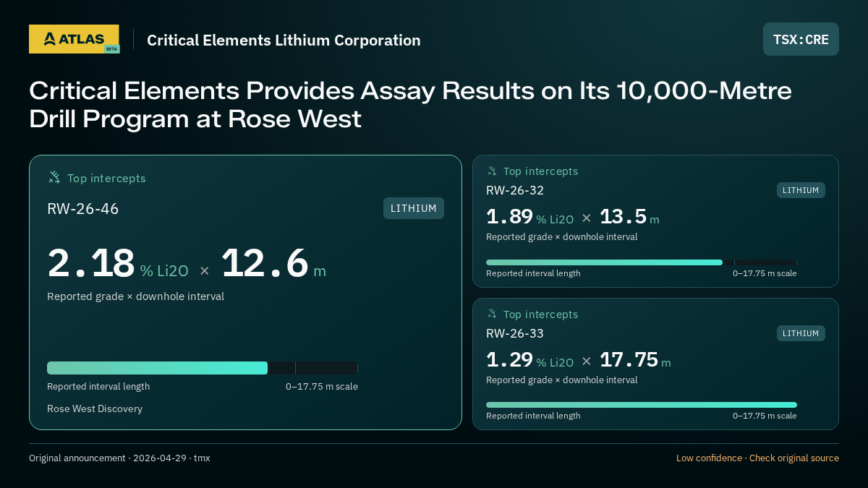Click the 0–17.75 m scale label under RW-26-46
The width and height of the screenshot is (868, 488).
pos(322,386)
